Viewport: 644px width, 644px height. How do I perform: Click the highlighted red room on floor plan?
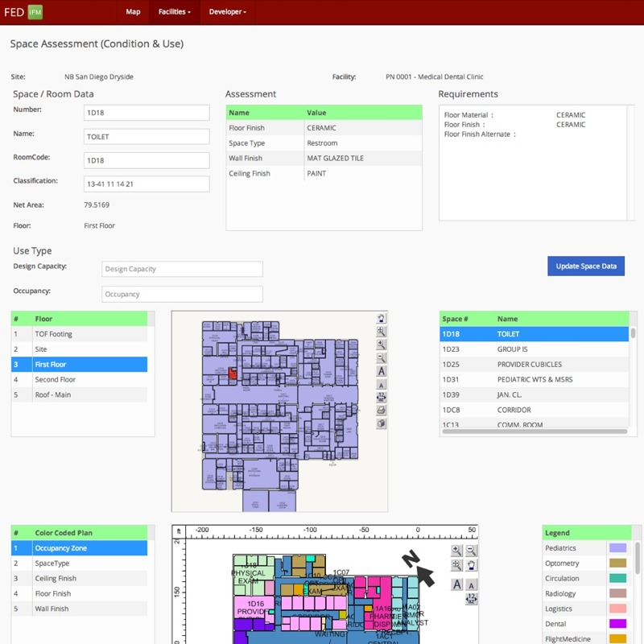[233, 374]
